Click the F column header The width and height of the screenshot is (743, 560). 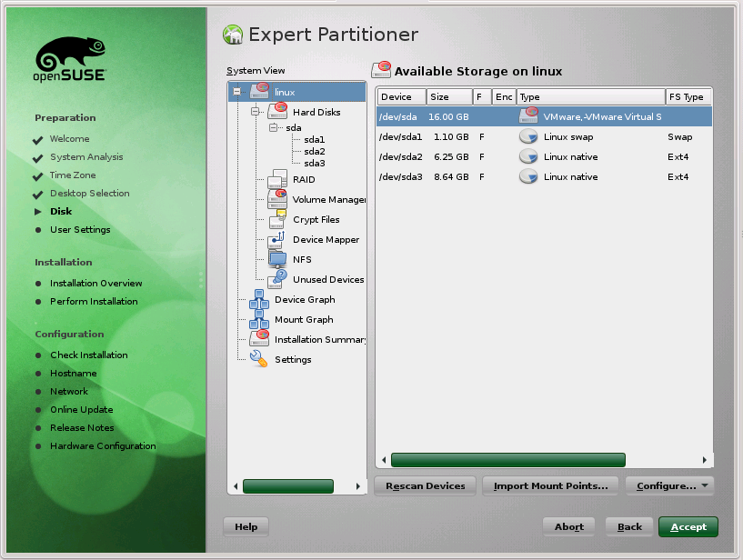coord(482,96)
